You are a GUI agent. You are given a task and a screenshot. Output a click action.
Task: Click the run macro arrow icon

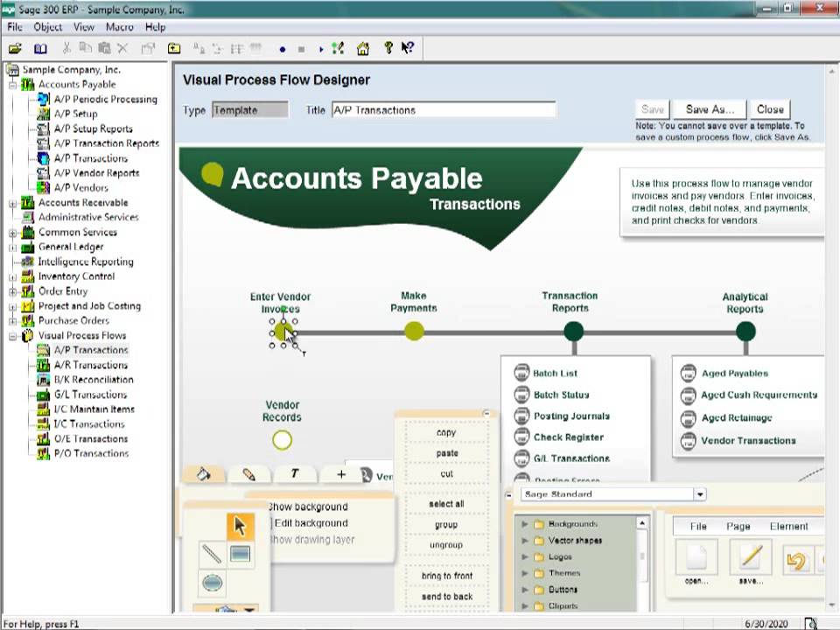coord(321,49)
